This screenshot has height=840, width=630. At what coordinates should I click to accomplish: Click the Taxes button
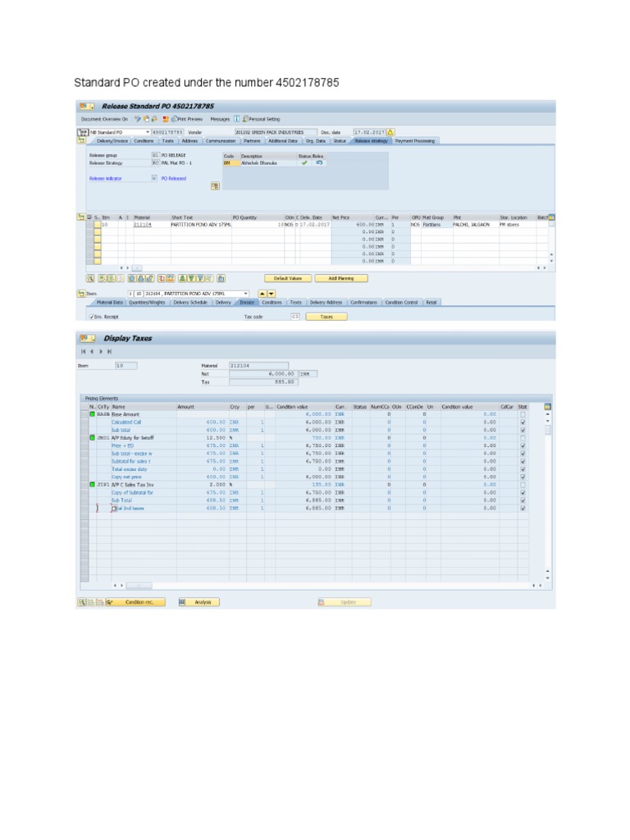326,317
